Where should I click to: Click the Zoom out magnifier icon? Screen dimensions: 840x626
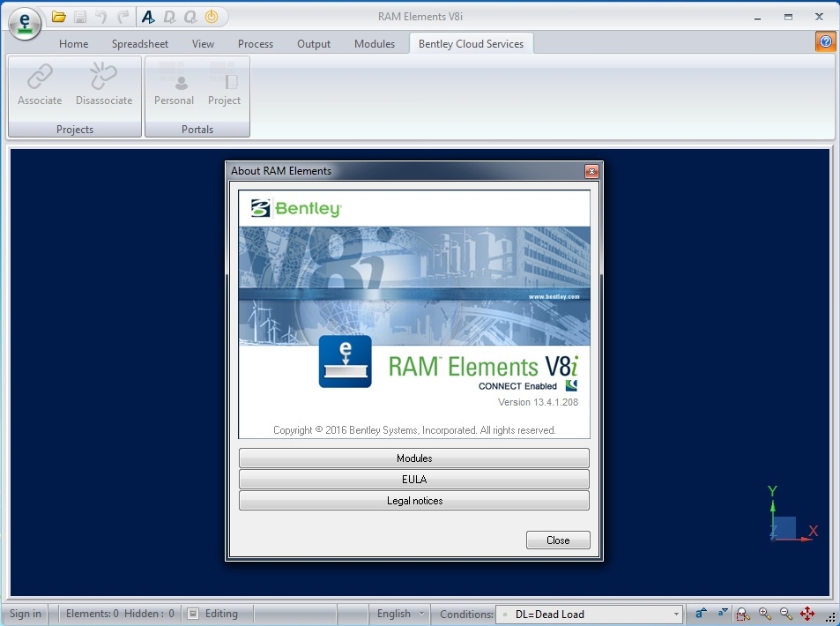(x=786, y=614)
